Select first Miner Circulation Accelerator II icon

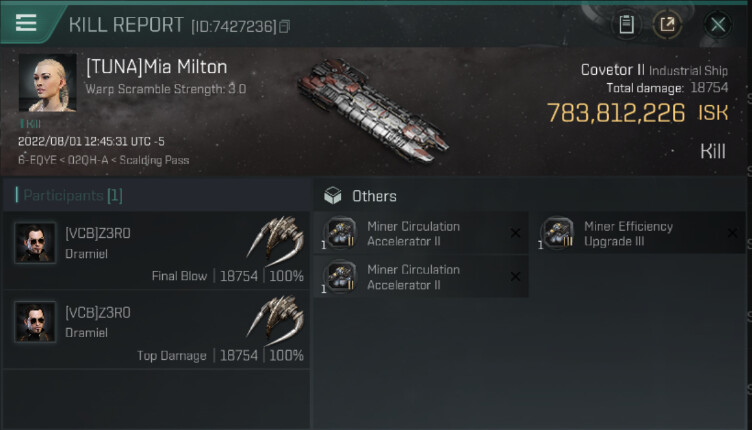(342, 233)
